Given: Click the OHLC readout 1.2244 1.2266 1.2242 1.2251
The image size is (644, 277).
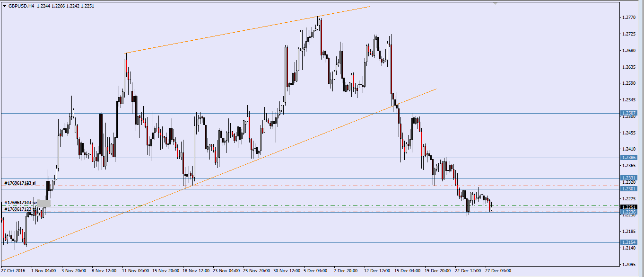Looking at the screenshot, I should (65, 6).
